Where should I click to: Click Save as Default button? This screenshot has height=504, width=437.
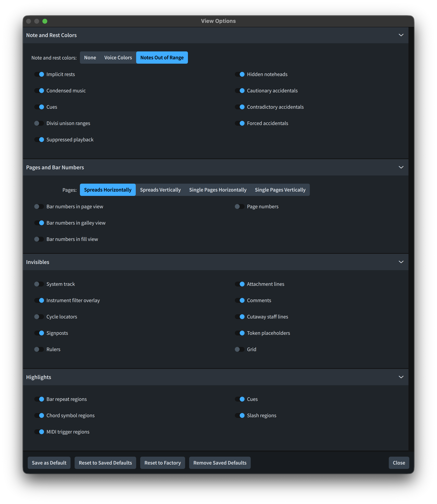pos(49,463)
